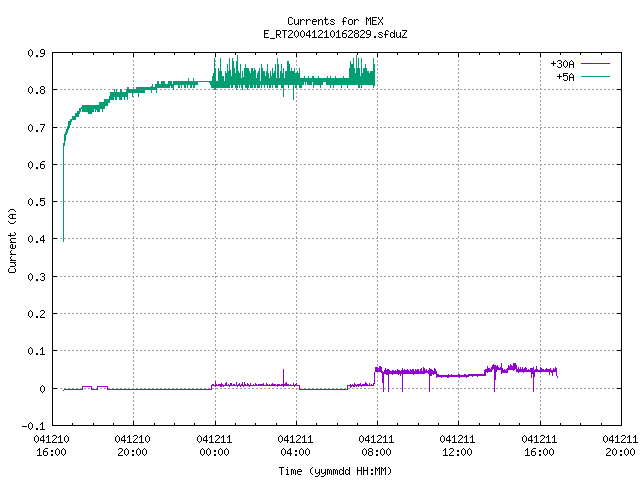Click the 041211 16:00 time tick label
This screenshot has height=480, width=640.
pos(540,446)
